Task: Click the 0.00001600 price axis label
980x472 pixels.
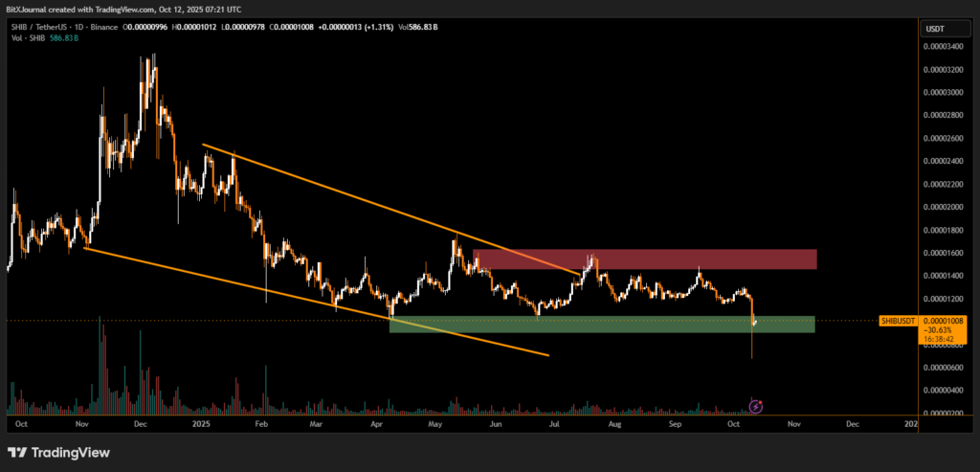Action: click(x=944, y=253)
